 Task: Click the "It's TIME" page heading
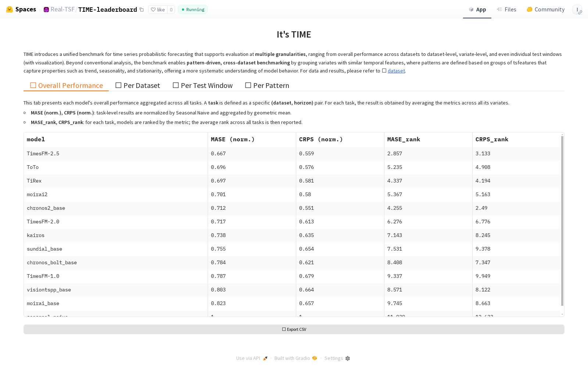pyautogui.click(x=294, y=35)
